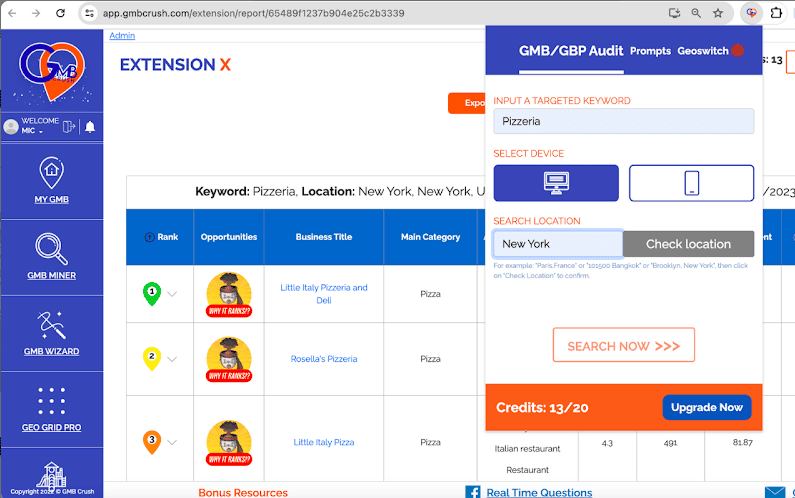Select mobile device option
This screenshot has height=498, width=795.
click(x=692, y=183)
